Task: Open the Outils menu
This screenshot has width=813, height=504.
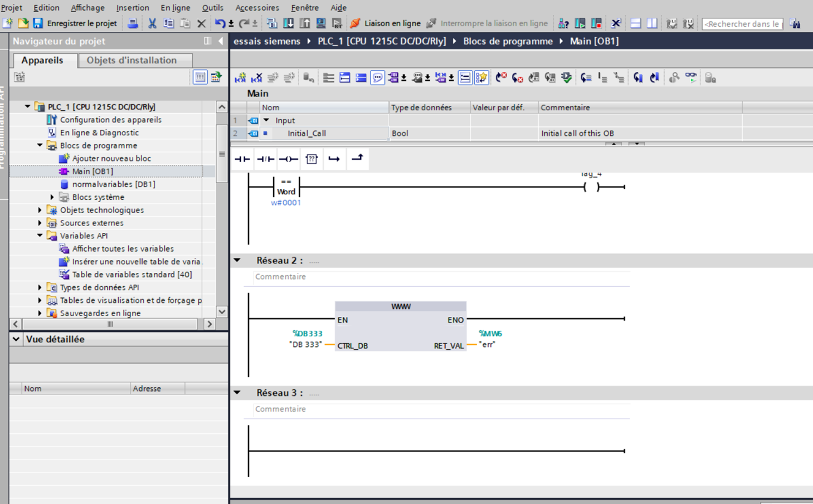Action: click(212, 8)
